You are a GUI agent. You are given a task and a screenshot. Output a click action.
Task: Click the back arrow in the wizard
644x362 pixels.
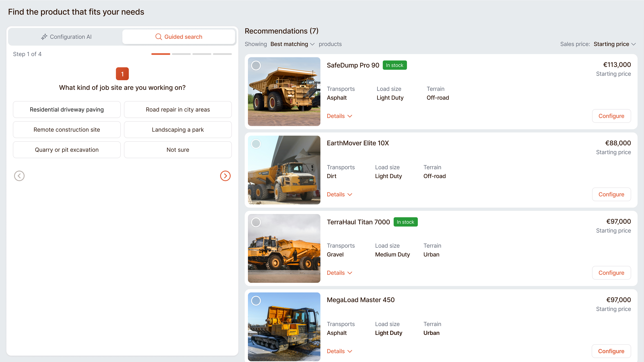[19, 176]
